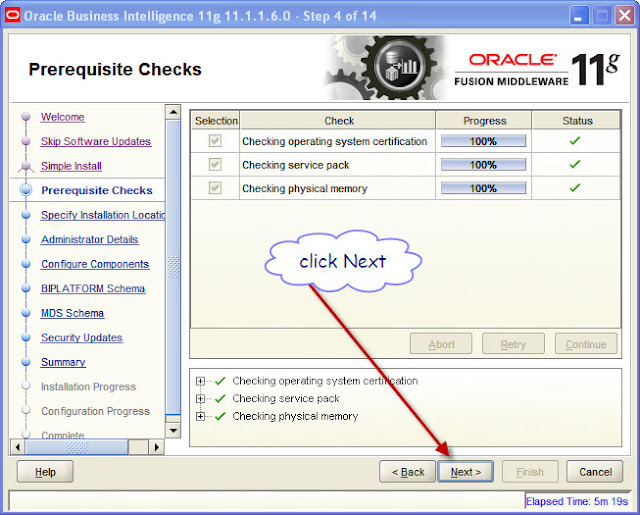Viewport: 640px width, 515px height.
Task: Open the Summary step
Action: (x=63, y=362)
